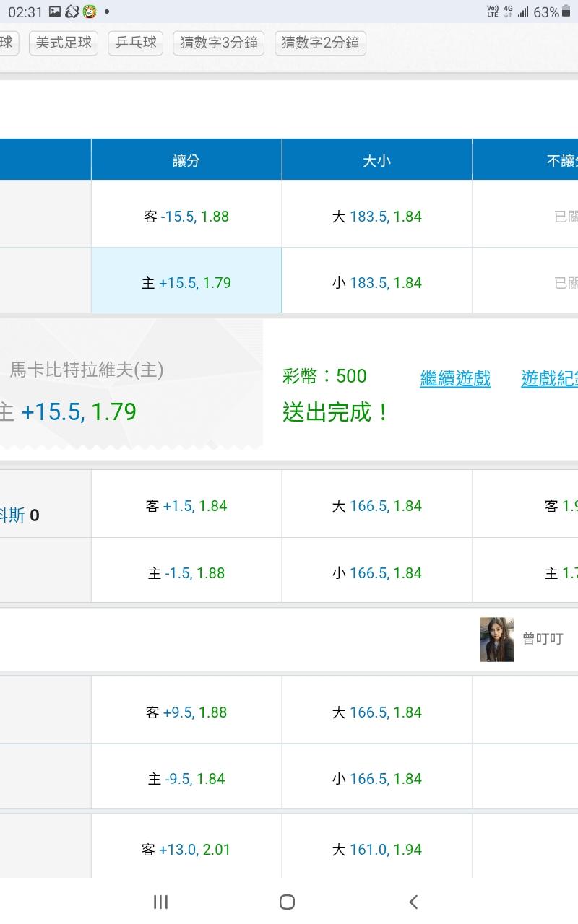Viewport: 578px width, 924px height.
Task: Choose 小 183.5, 1.84 under bet
Action: coord(376,283)
